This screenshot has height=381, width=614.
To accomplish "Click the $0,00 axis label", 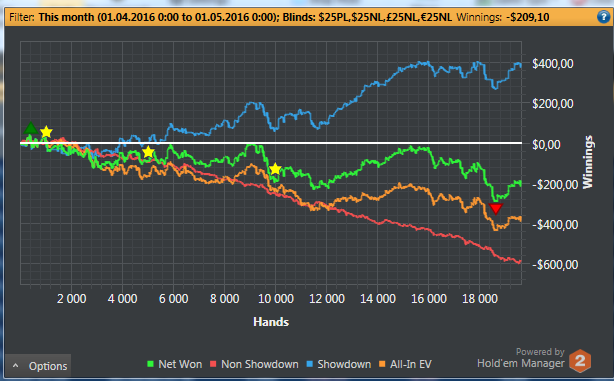I will coord(546,144).
